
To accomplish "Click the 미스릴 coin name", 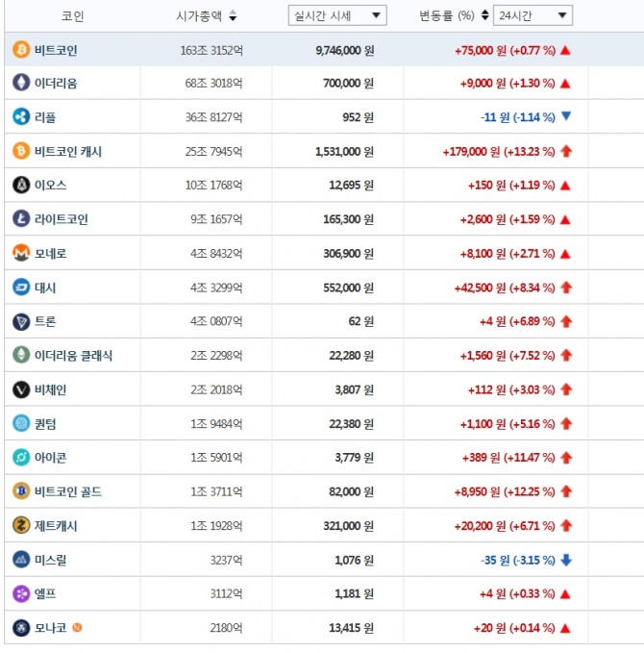I will click(50, 560).
